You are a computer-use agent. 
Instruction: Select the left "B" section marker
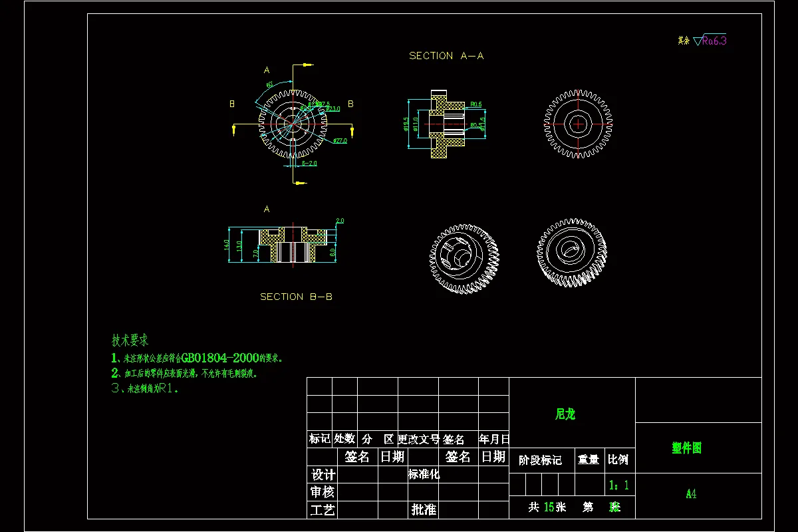232,104
